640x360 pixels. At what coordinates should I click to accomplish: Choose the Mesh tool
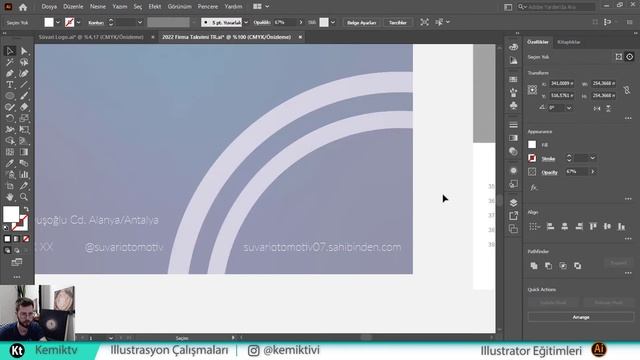(10, 152)
